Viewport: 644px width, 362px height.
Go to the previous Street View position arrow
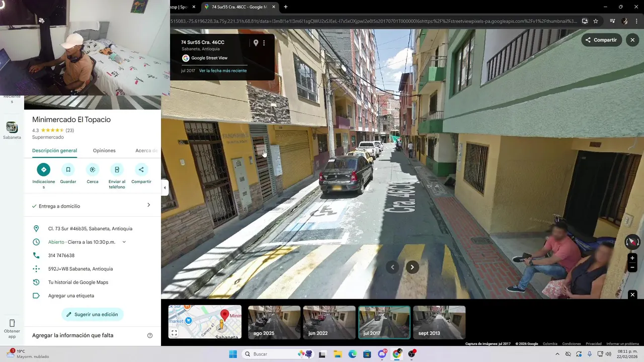pos(392,267)
